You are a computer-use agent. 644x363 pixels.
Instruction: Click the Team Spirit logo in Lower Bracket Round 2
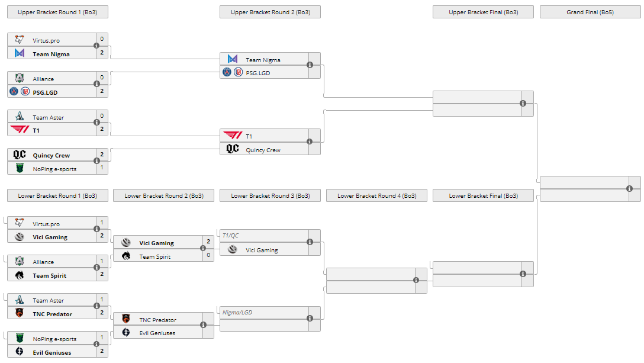click(126, 256)
